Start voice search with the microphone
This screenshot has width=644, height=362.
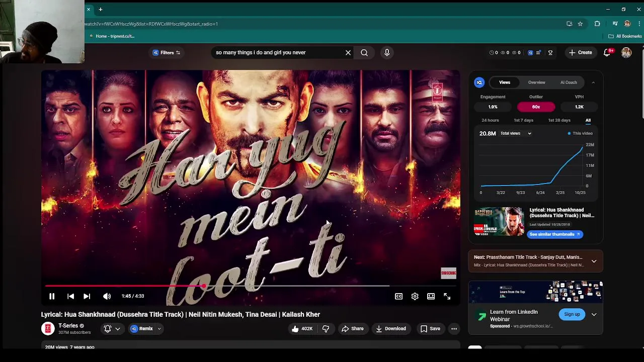coord(387,52)
